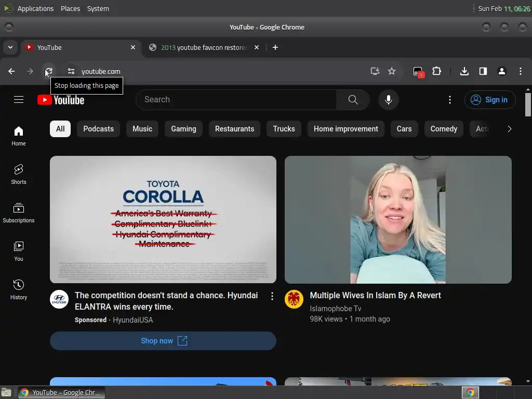
Task: Click youtube.com in the address bar
Action: point(101,71)
